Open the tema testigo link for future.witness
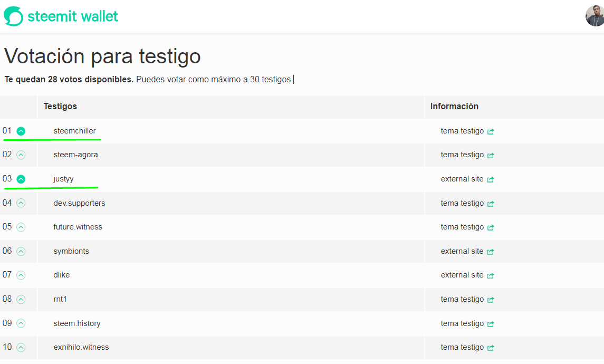604x364 pixels. (x=462, y=227)
